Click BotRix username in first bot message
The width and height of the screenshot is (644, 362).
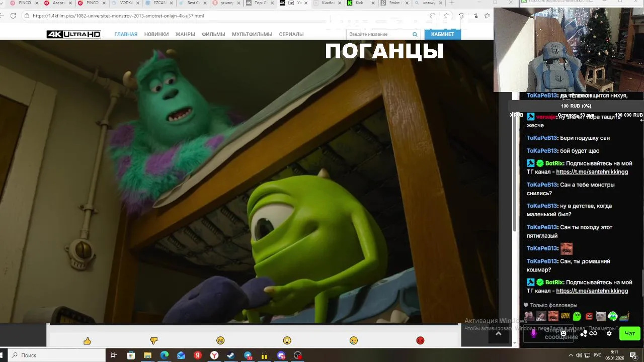click(x=554, y=163)
